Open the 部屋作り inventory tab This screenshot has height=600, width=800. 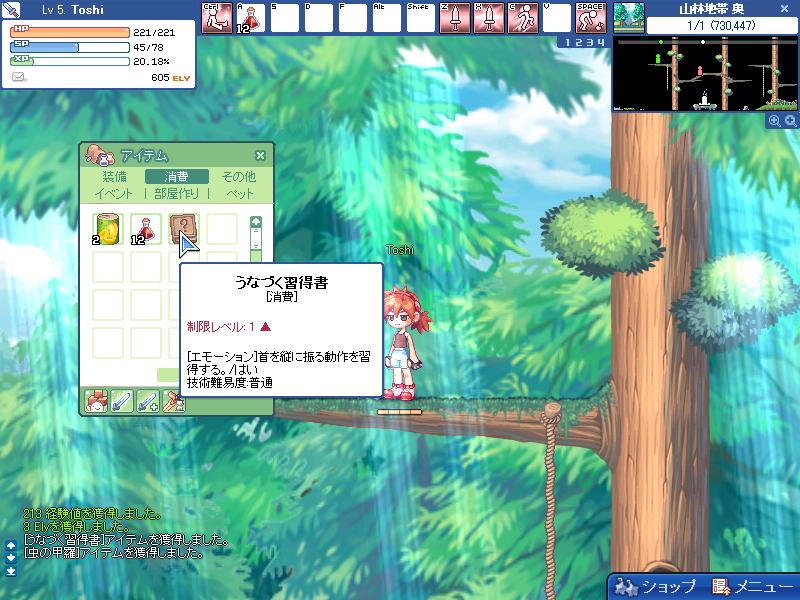point(176,193)
